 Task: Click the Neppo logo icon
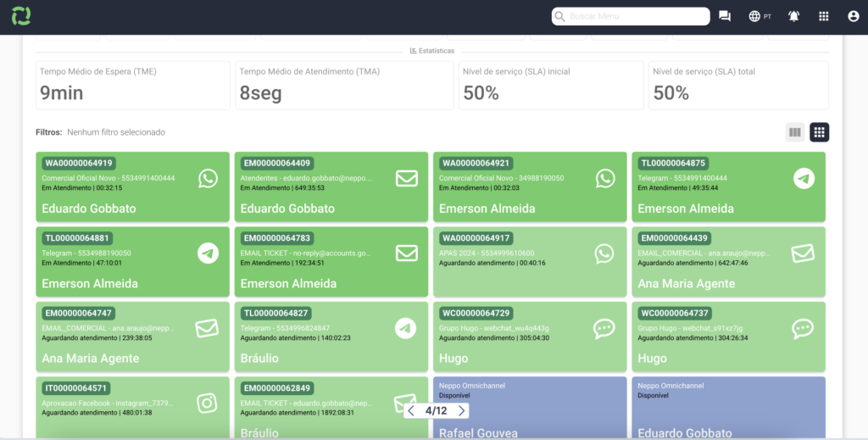[x=22, y=16]
